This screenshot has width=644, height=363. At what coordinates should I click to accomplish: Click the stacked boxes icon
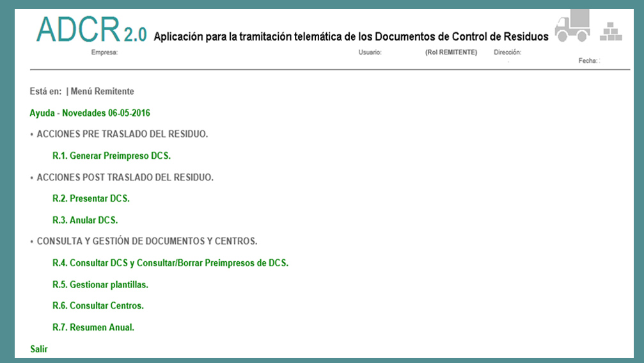tap(611, 31)
